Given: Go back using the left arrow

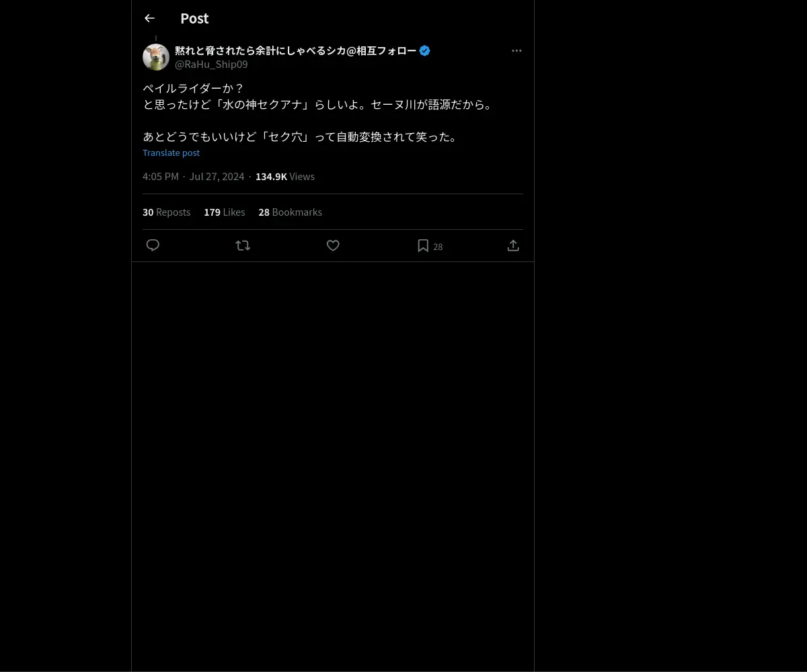Looking at the screenshot, I should pos(149,18).
